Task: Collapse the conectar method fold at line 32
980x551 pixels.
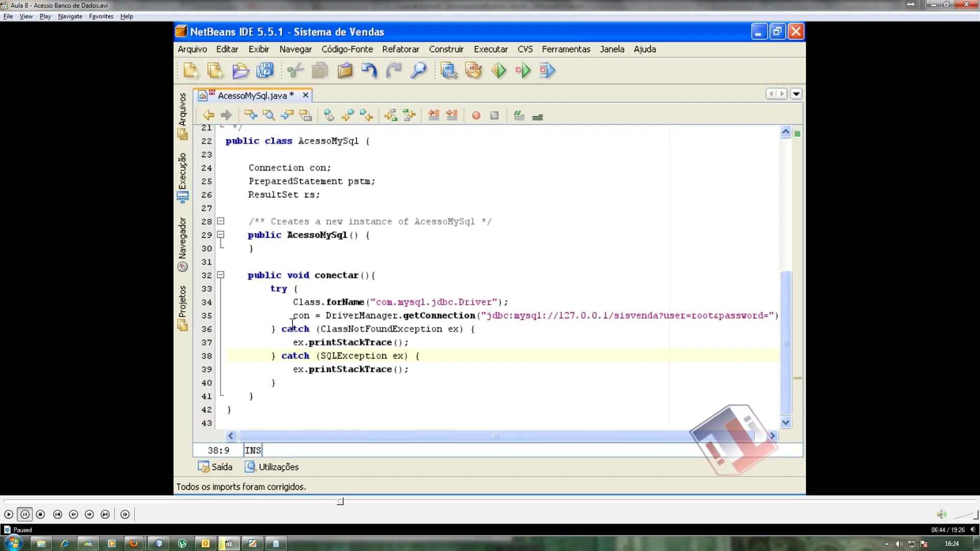Action: click(x=220, y=275)
